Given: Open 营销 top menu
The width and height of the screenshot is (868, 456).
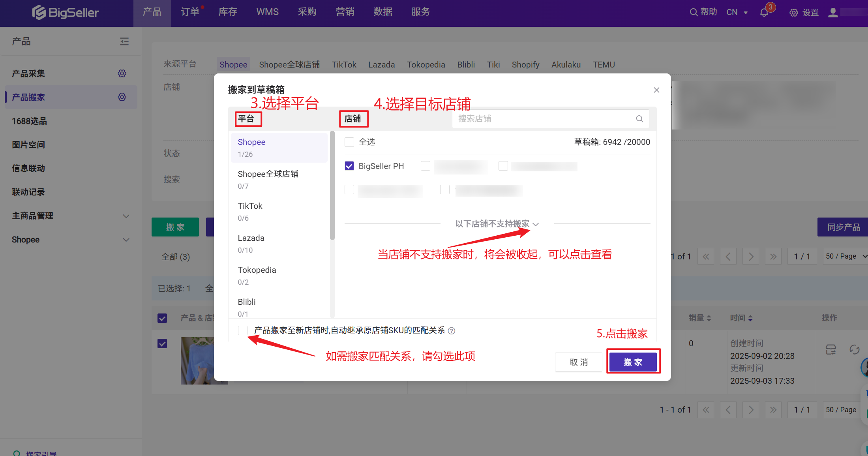Looking at the screenshot, I should tap(345, 12).
